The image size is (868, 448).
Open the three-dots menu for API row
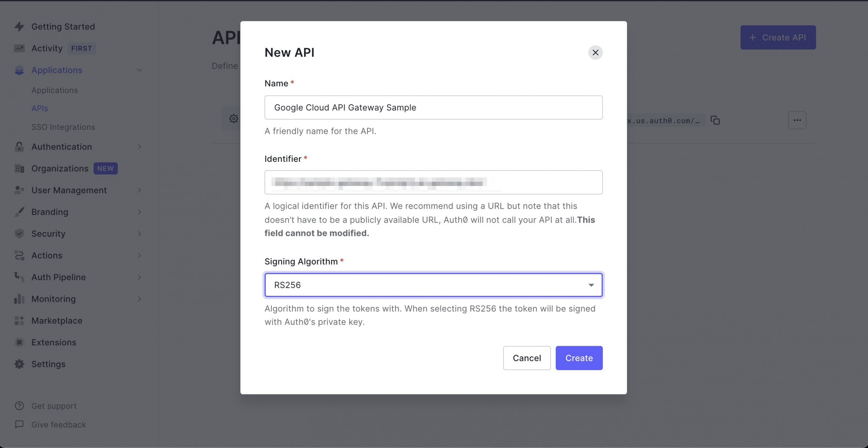coord(797,120)
